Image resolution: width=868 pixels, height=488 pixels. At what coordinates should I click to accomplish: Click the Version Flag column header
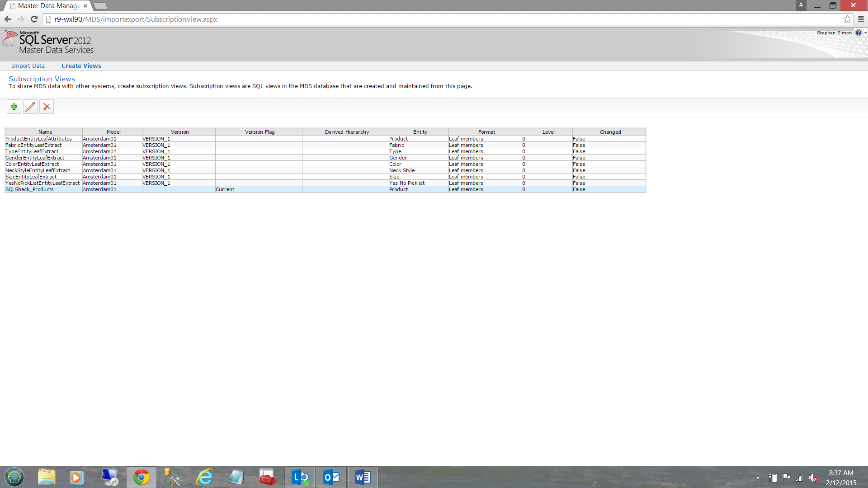[259, 132]
